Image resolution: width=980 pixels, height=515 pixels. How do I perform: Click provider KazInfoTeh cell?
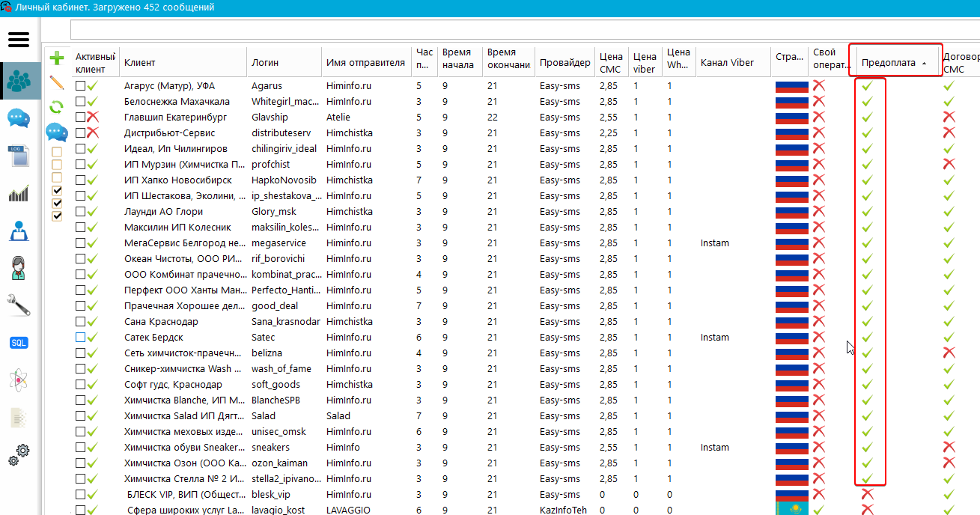tap(563, 510)
